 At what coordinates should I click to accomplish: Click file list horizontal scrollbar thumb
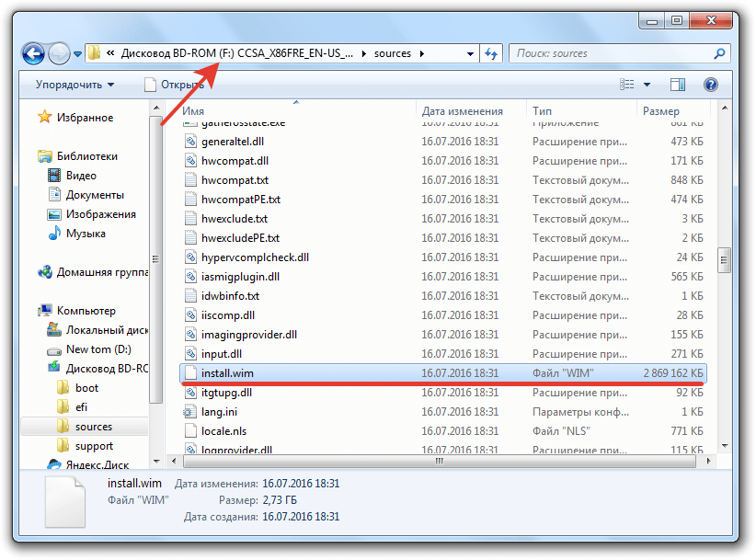click(440, 462)
